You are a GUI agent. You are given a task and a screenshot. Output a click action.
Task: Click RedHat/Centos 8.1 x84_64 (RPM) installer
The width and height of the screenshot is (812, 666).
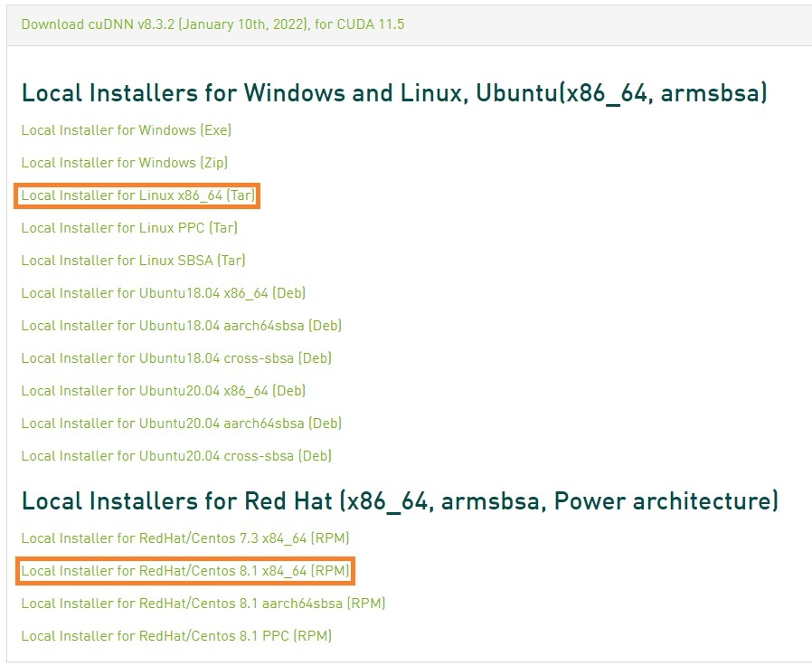point(185,571)
